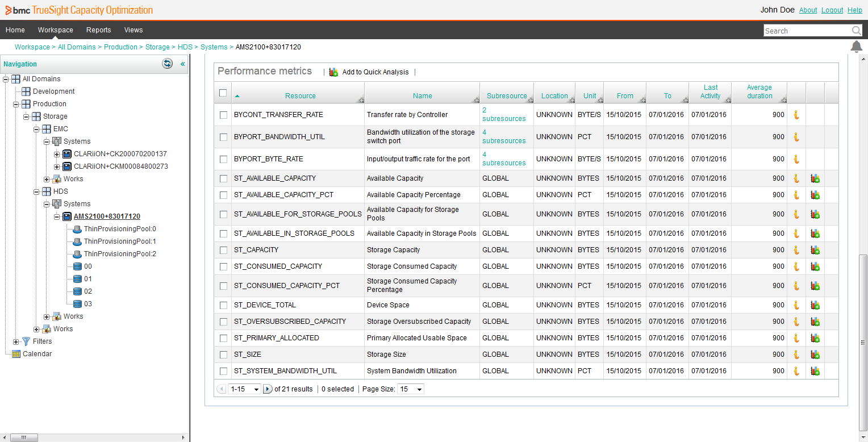
Task: Expand the CLARiiON+CKM00084800273 node
Action: (57, 166)
